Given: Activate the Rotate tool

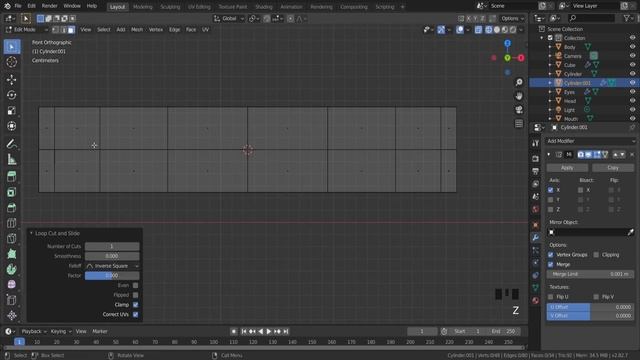Looking at the screenshot, I should click(x=12, y=95).
